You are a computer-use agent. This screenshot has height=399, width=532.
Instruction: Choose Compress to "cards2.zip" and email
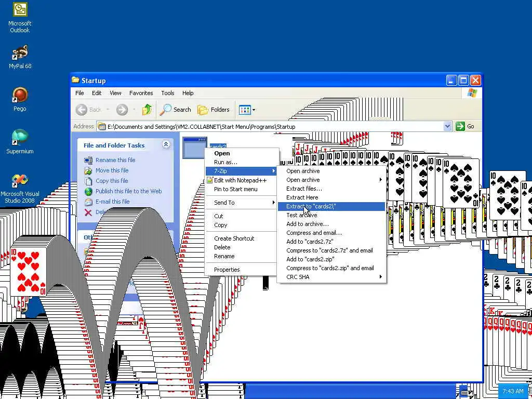331,268
